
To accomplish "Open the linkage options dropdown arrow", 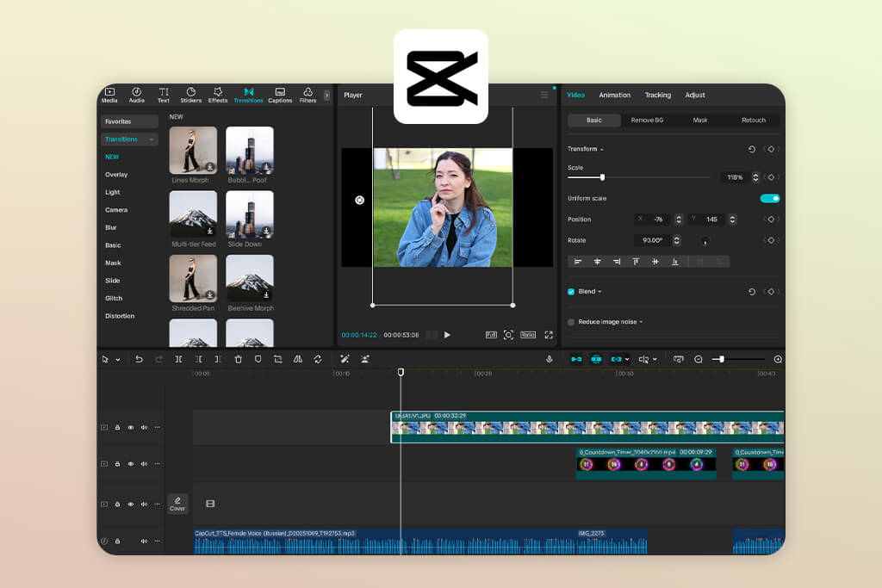I will pyautogui.click(x=627, y=360).
